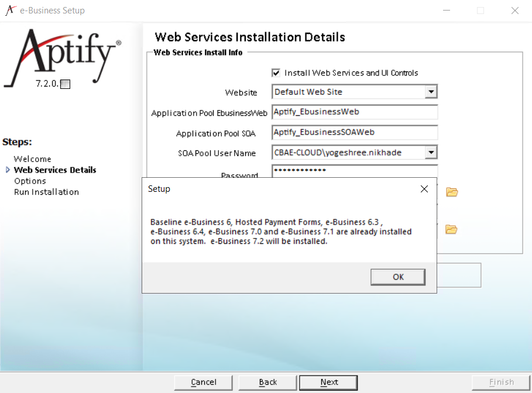This screenshot has width=532, height=393.
Task: Click the lower folder browse icon
Action: [x=451, y=229]
